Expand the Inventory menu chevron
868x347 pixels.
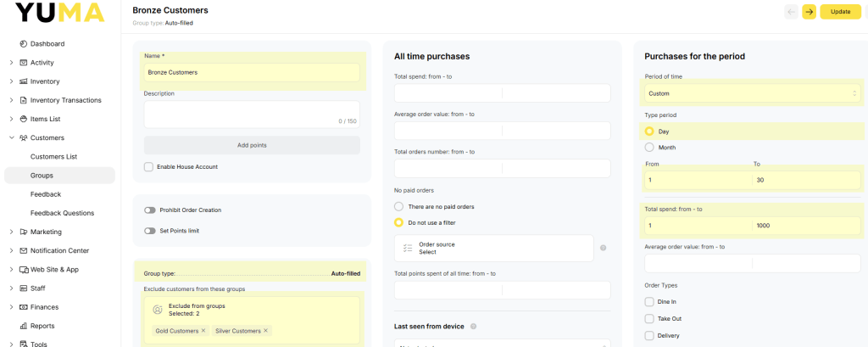pyautogui.click(x=12, y=81)
